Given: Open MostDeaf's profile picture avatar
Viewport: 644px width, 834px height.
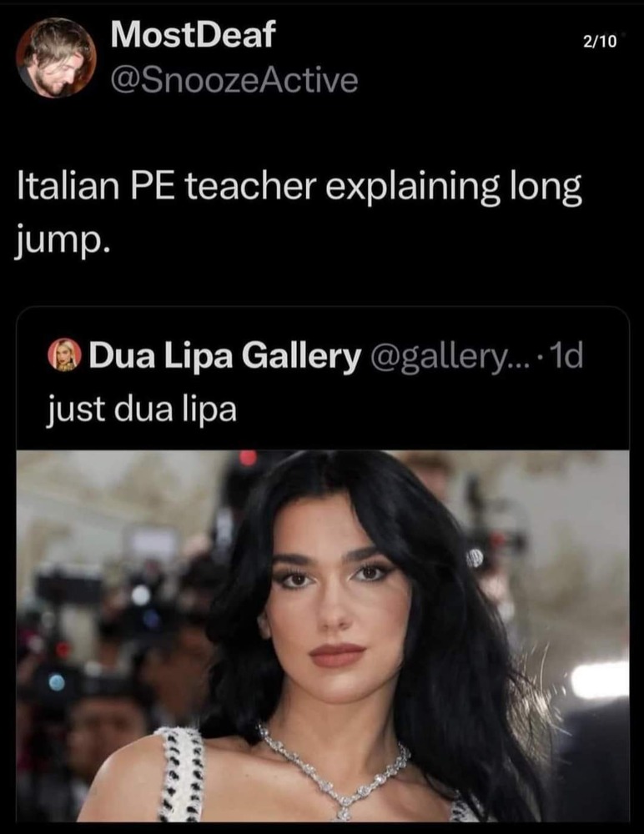Looking at the screenshot, I should click(x=55, y=58).
